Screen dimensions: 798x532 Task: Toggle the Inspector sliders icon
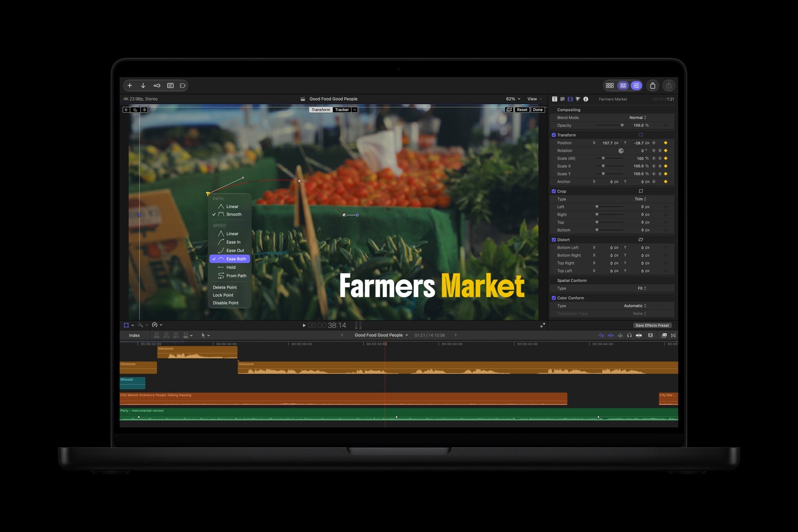(636, 85)
